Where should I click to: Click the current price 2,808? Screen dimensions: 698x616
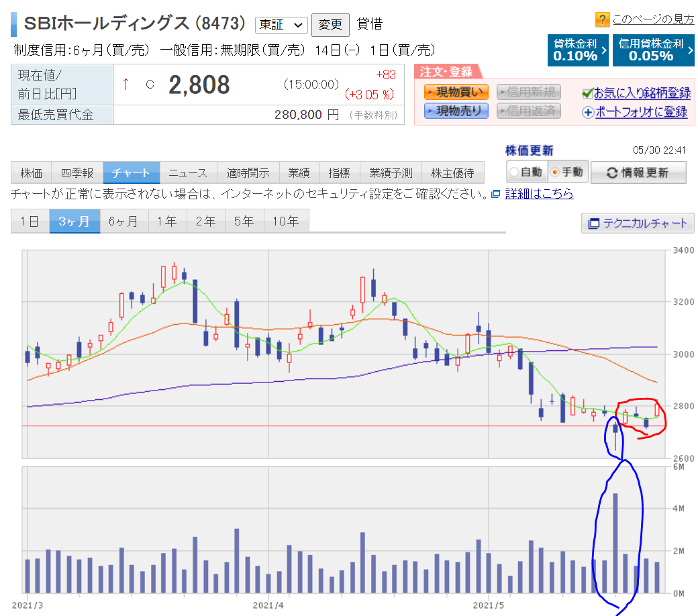[x=199, y=85]
